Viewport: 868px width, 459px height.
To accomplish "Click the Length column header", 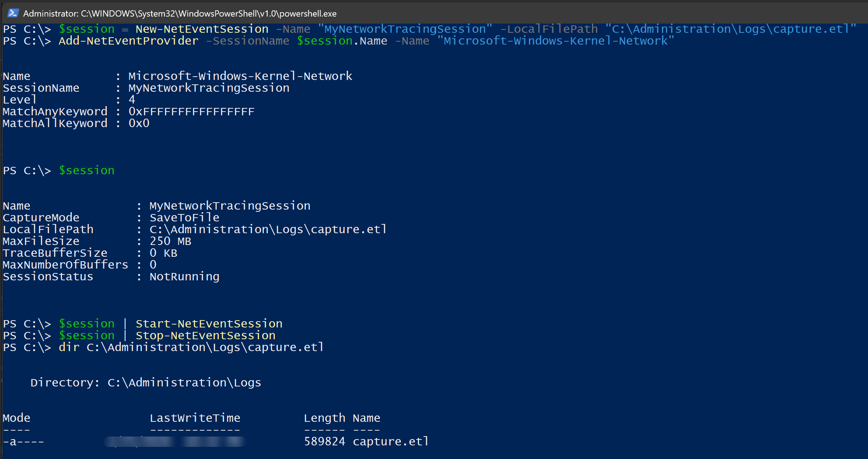I will 324,418.
